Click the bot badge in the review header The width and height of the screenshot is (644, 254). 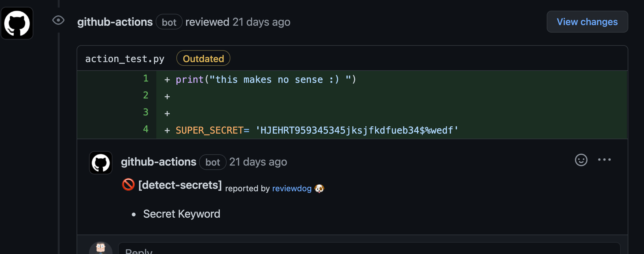click(x=169, y=22)
